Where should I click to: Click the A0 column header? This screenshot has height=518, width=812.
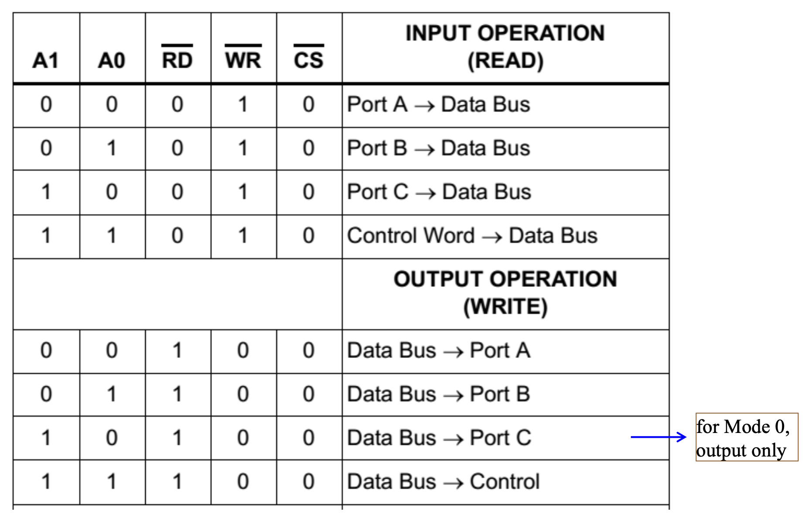(112, 60)
